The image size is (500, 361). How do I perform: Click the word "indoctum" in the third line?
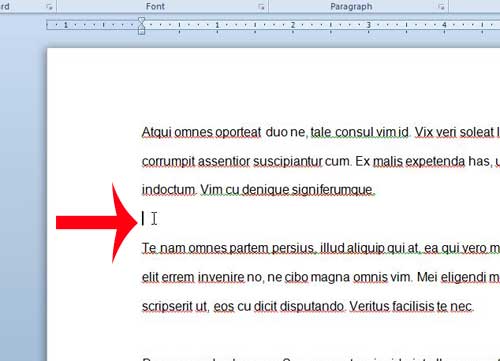tap(169, 190)
